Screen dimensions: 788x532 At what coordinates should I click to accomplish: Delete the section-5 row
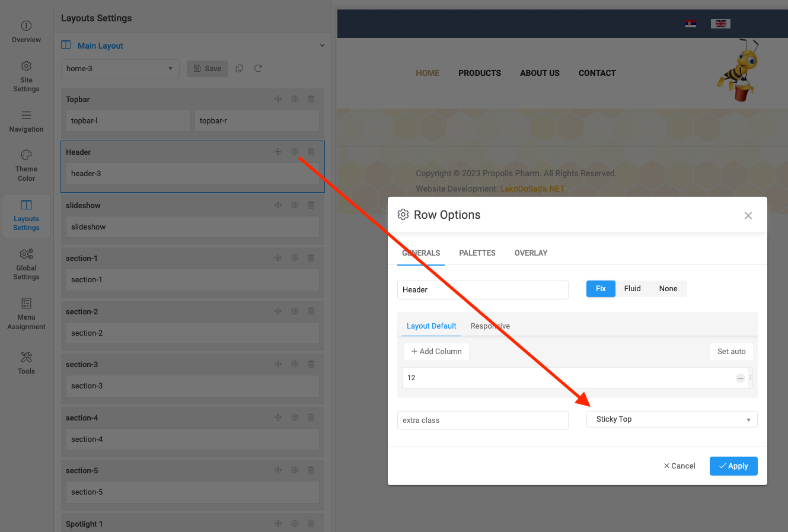click(x=311, y=470)
